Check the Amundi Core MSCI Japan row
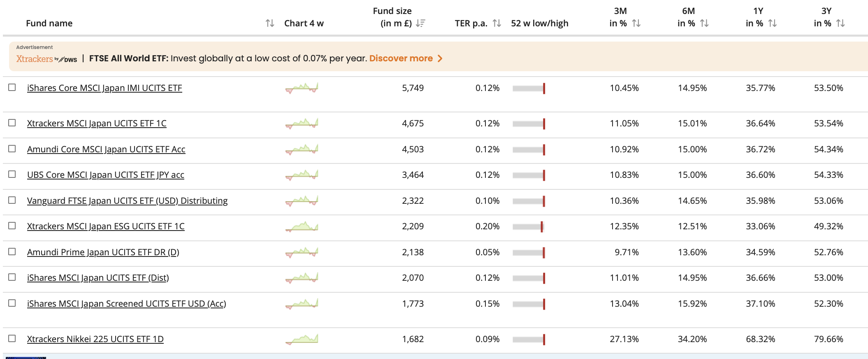The image size is (868, 359). click(x=12, y=149)
